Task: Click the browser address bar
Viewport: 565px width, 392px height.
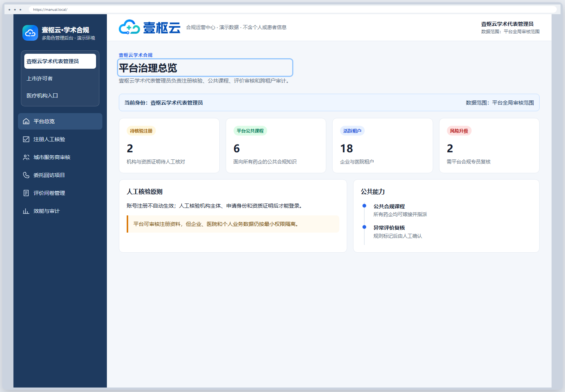Action: (293, 9)
